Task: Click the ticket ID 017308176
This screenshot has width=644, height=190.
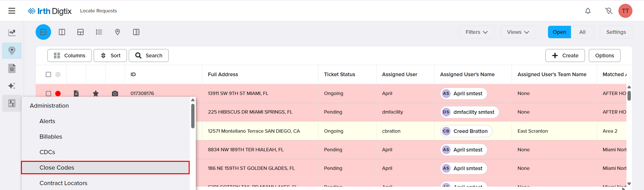Action: [142, 93]
